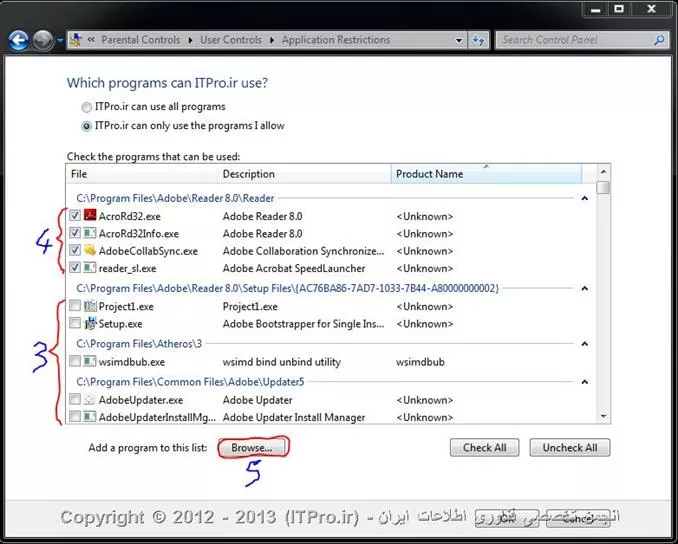Select 'wsimd bind unbind utility' description

(281, 362)
